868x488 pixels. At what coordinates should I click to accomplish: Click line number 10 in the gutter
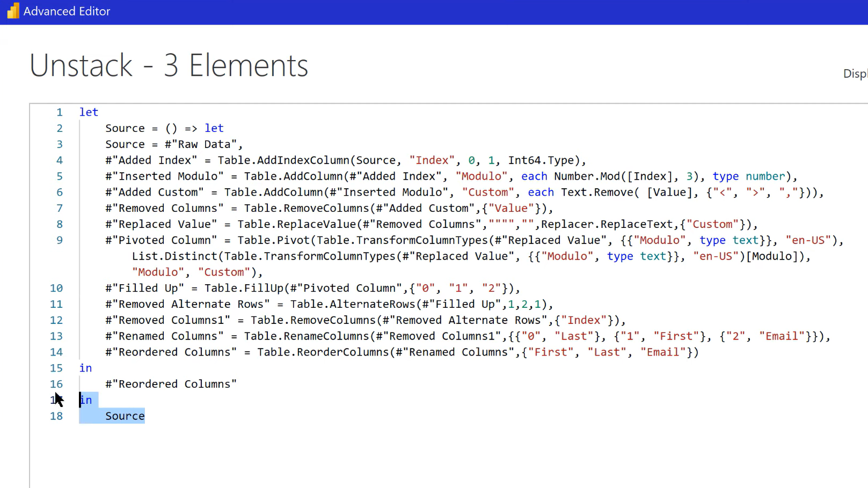56,288
